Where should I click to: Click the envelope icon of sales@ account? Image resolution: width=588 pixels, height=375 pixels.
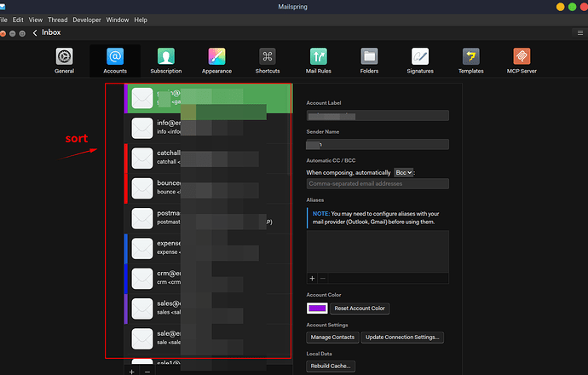click(x=142, y=309)
